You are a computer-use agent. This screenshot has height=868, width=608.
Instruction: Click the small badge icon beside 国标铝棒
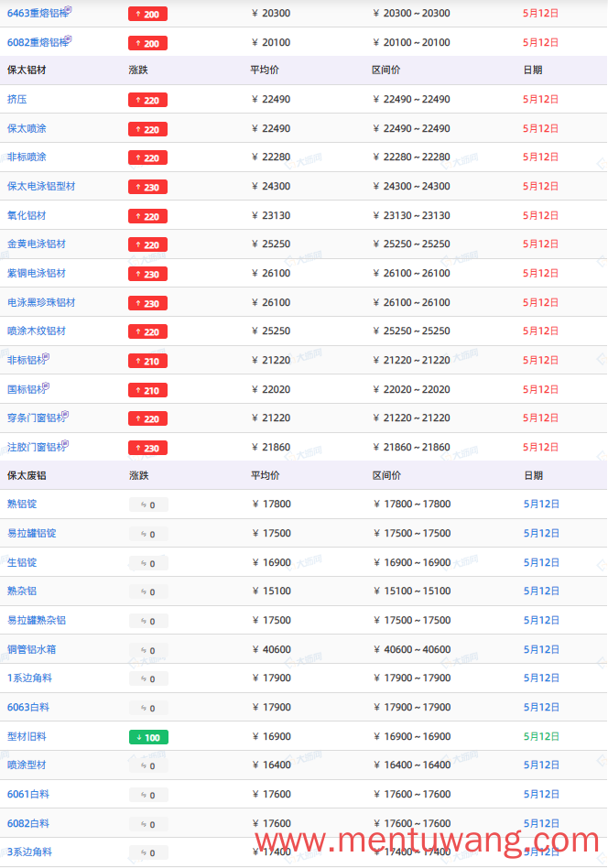[x=46, y=385]
